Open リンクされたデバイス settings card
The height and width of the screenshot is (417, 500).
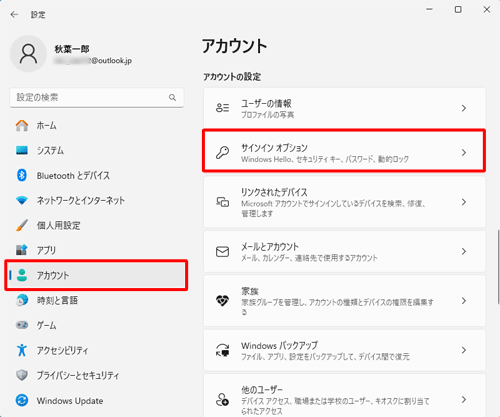tap(344, 202)
